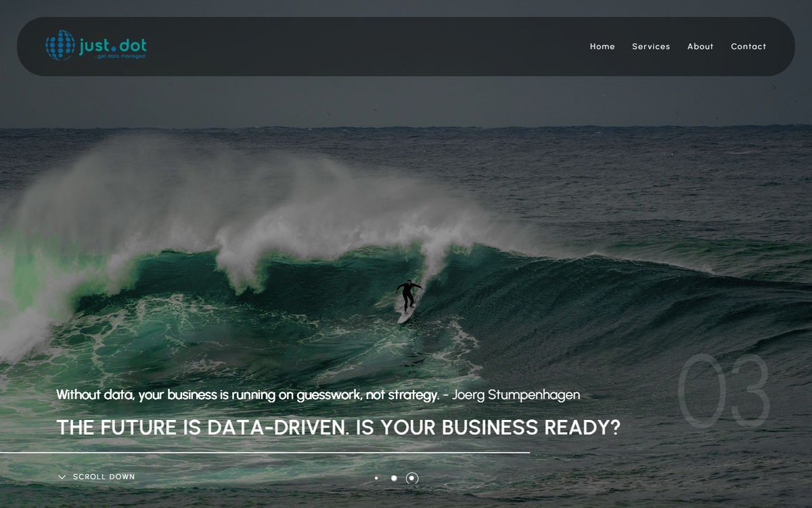Select the second slider dot
The width and height of the screenshot is (812, 508).
(x=394, y=478)
